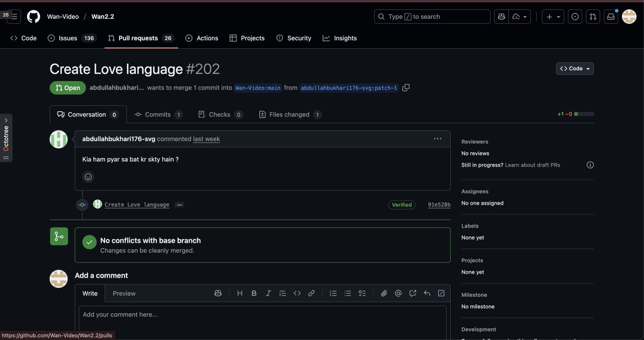Click the Still in progress info icon
The height and width of the screenshot is (340, 644).
pos(590,165)
